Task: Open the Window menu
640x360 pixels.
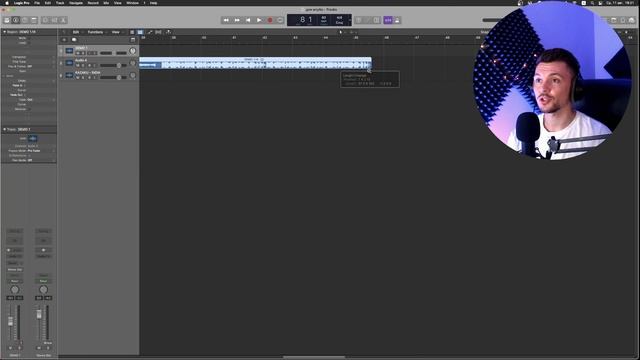Action: click(x=132, y=3)
